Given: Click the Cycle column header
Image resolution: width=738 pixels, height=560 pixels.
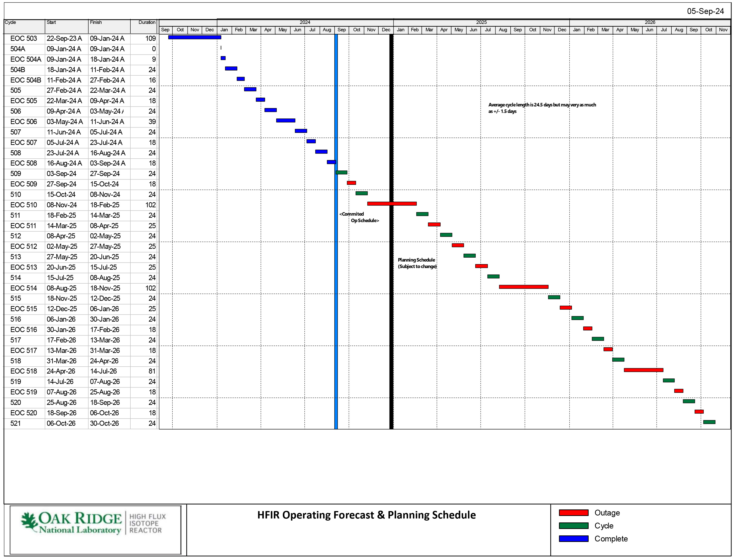Looking at the screenshot, I should coord(10,22).
